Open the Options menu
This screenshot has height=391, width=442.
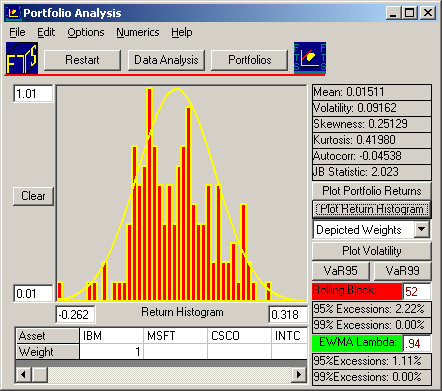coord(86,32)
